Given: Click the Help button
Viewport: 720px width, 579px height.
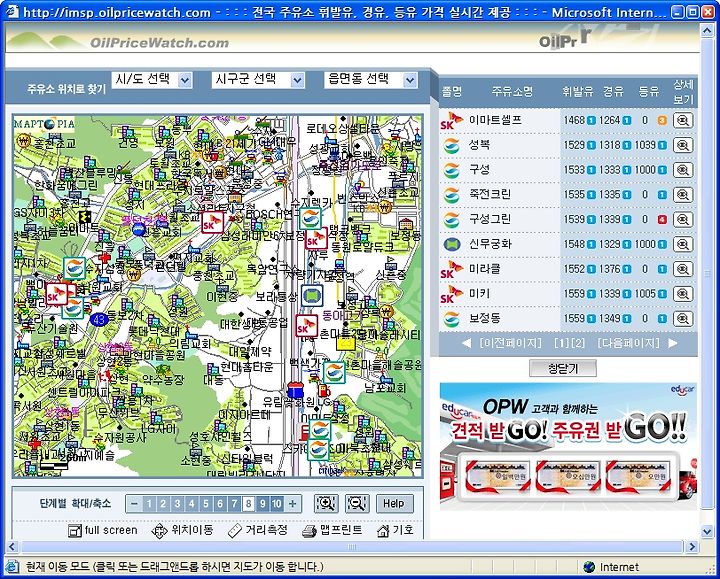Looking at the screenshot, I should click(x=394, y=504).
